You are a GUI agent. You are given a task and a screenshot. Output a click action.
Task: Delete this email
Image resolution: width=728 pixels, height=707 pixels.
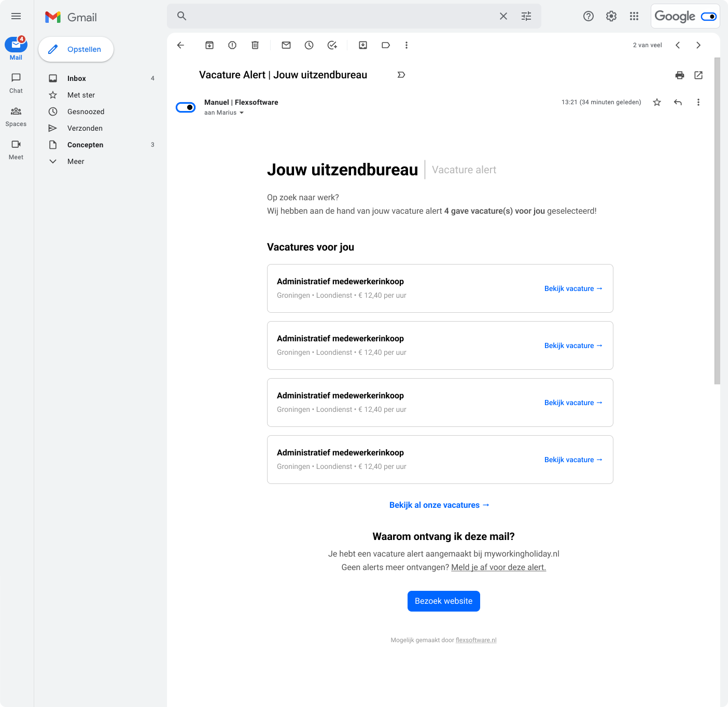pos(255,45)
